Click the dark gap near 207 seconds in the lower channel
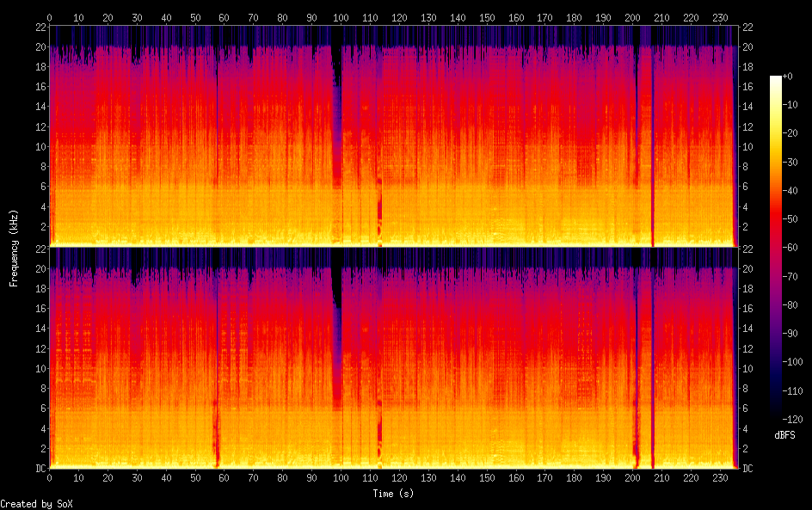 point(652,361)
